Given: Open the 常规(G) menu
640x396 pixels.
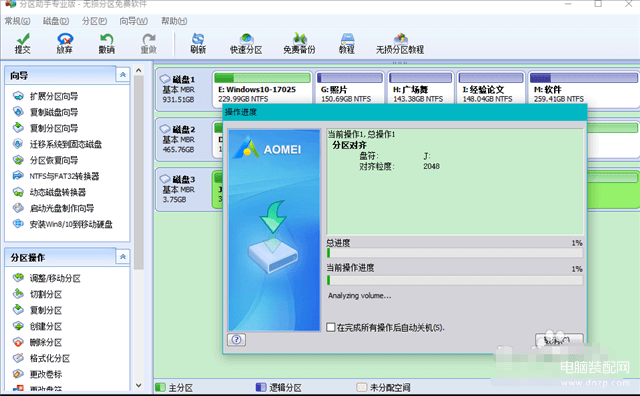Looking at the screenshot, I should pos(18,21).
